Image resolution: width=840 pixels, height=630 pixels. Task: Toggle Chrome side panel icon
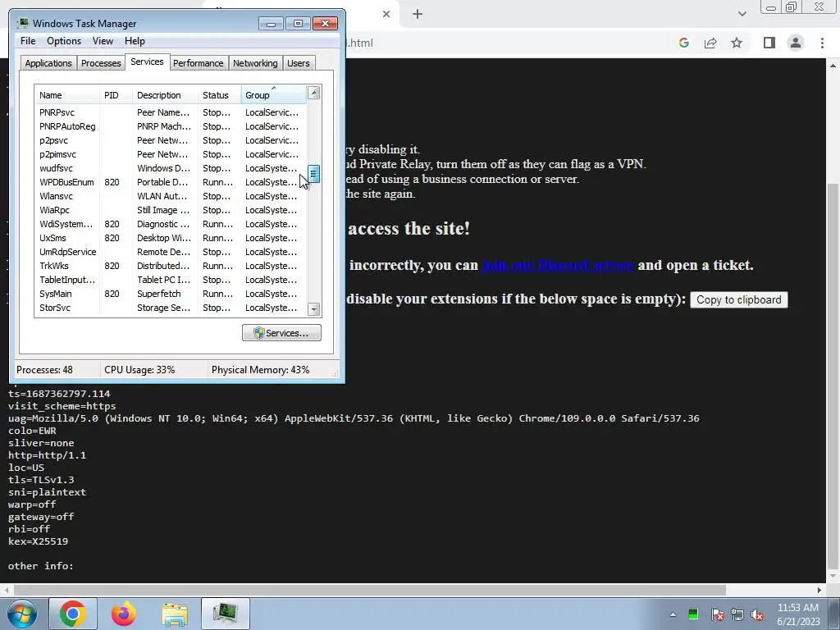pyautogui.click(x=769, y=43)
